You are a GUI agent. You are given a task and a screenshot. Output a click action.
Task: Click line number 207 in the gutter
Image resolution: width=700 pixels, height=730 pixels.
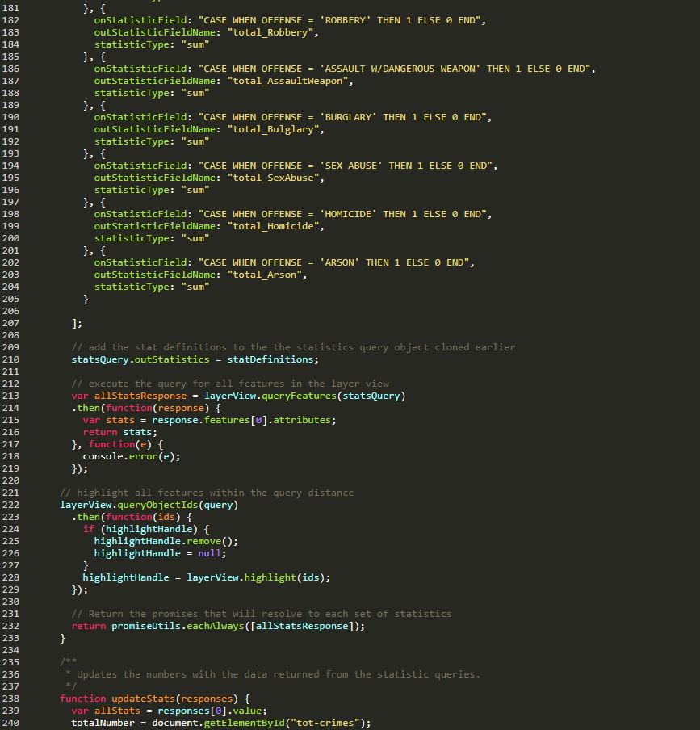click(11, 323)
